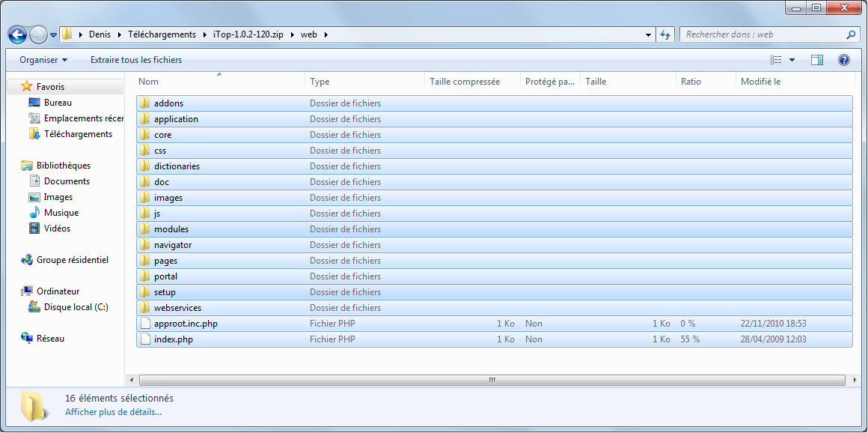The image size is (868, 433).
Task: Click the refresh button beside address bar
Action: [665, 34]
